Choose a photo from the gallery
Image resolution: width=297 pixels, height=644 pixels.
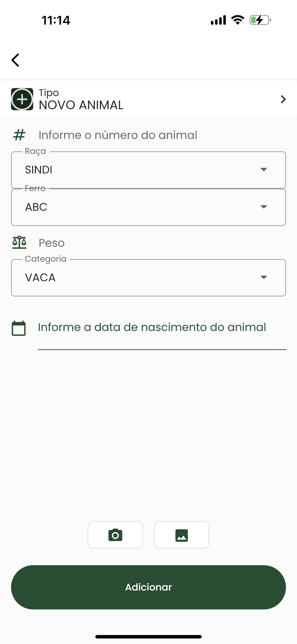(181, 535)
